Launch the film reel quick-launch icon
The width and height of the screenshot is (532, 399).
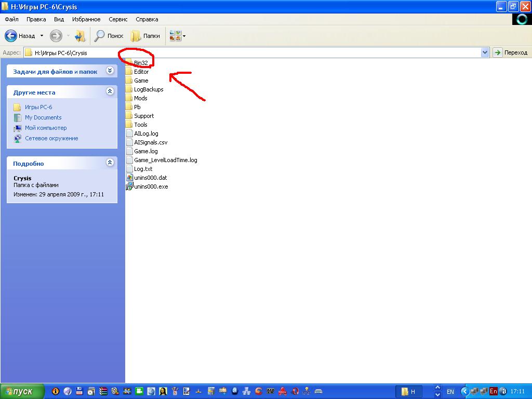click(115, 391)
